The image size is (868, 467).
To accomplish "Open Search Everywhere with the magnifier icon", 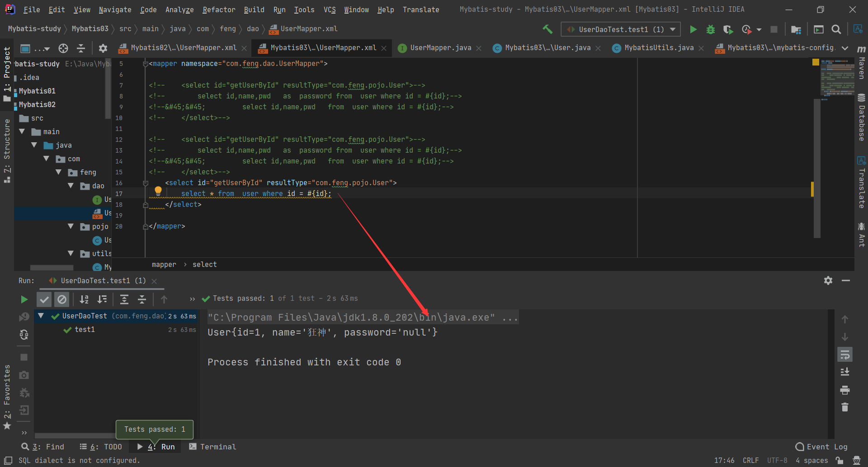I will click(x=836, y=29).
